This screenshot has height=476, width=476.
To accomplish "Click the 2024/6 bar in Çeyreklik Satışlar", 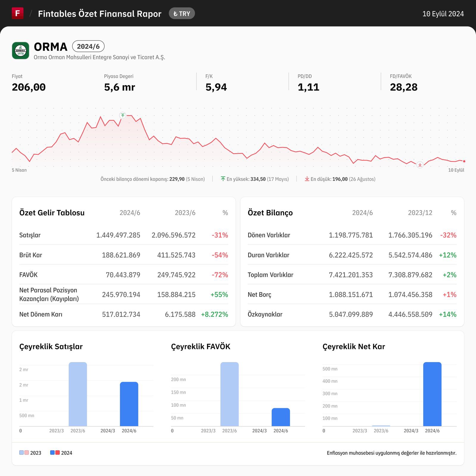I will click(x=129, y=404).
